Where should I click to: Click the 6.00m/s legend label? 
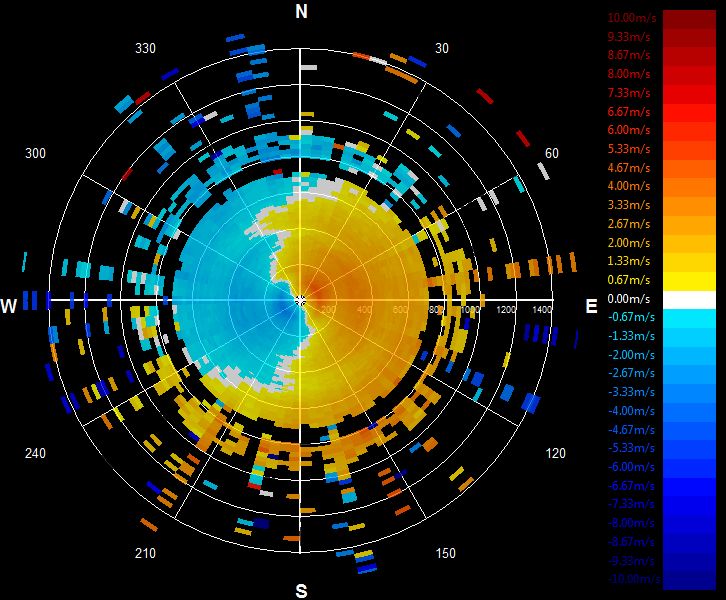click(629, 130)
